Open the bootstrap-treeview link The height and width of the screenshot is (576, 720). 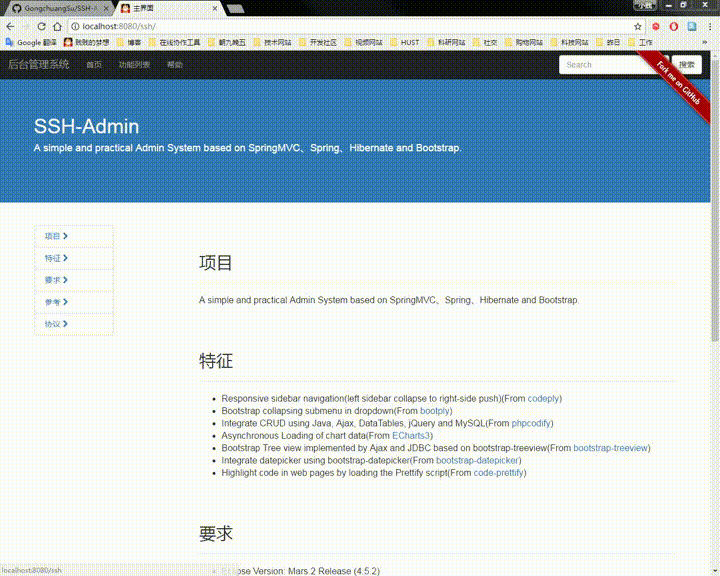coord(611,448)
